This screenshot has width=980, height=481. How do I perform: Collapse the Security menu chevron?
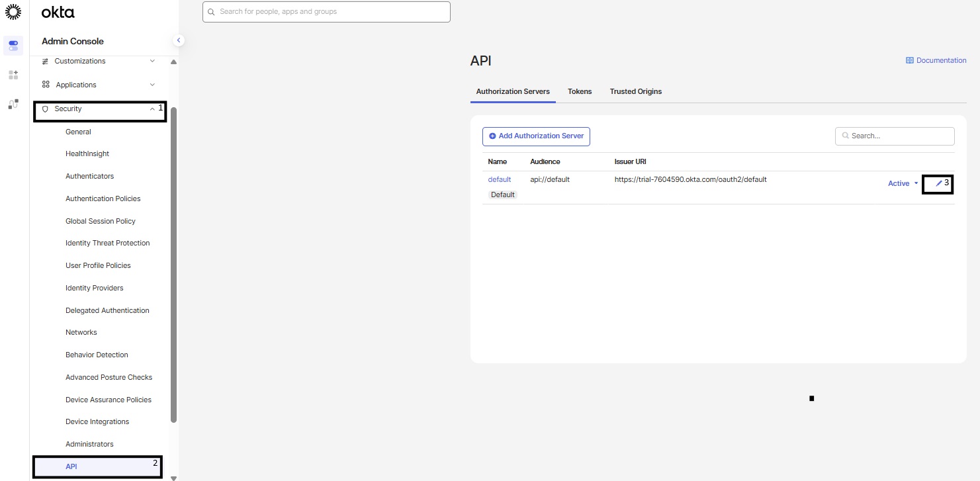point(152,109)
